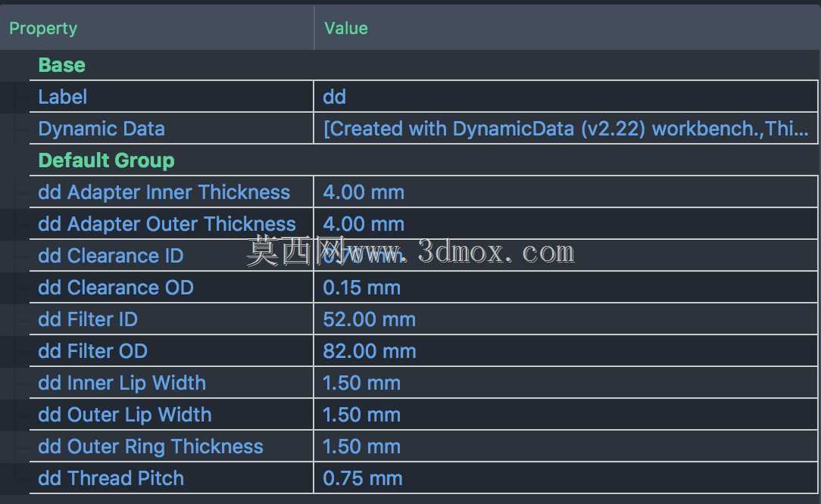
Task: Select dd Clearance OD property
Action: pyautogui.click(x=116, y=288)
